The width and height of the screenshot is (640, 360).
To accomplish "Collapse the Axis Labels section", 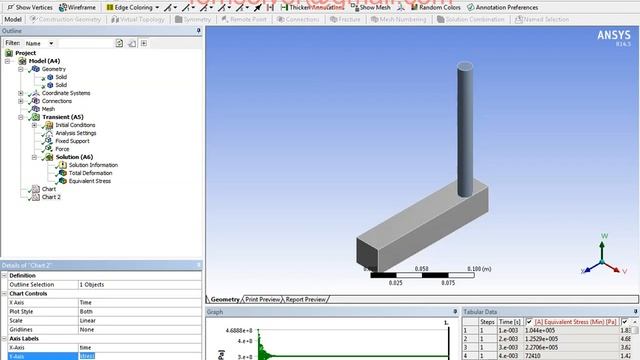I will point(4,338).
